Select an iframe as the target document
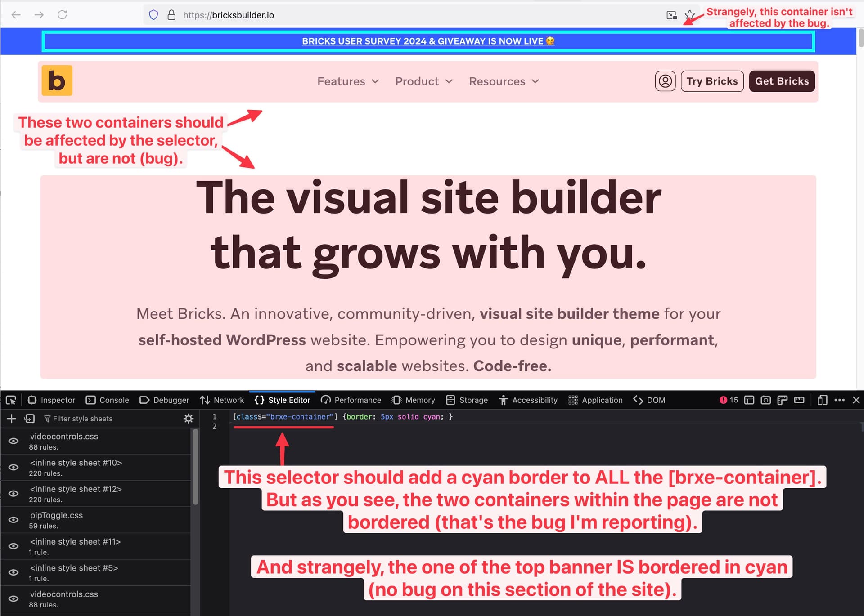The image size is (864, 616). pos(749,400)
